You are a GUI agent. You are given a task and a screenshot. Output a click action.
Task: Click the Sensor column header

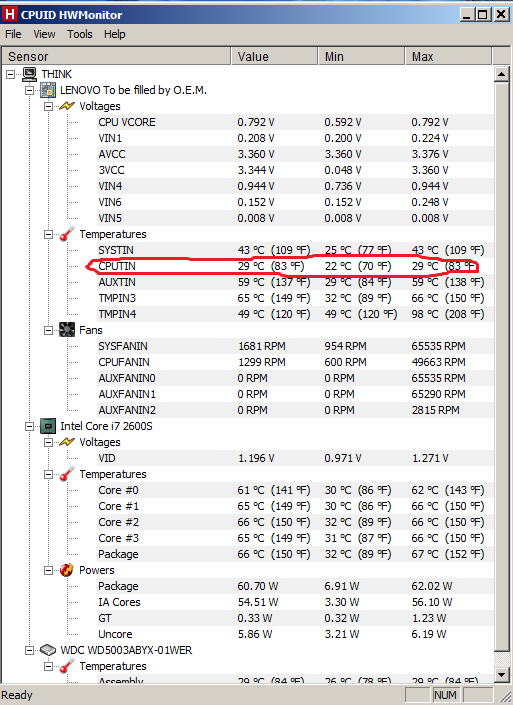(116, 57)
